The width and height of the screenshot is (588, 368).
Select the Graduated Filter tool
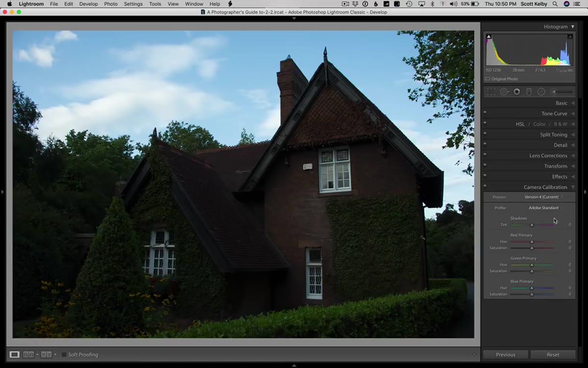[x=529, y=92]
